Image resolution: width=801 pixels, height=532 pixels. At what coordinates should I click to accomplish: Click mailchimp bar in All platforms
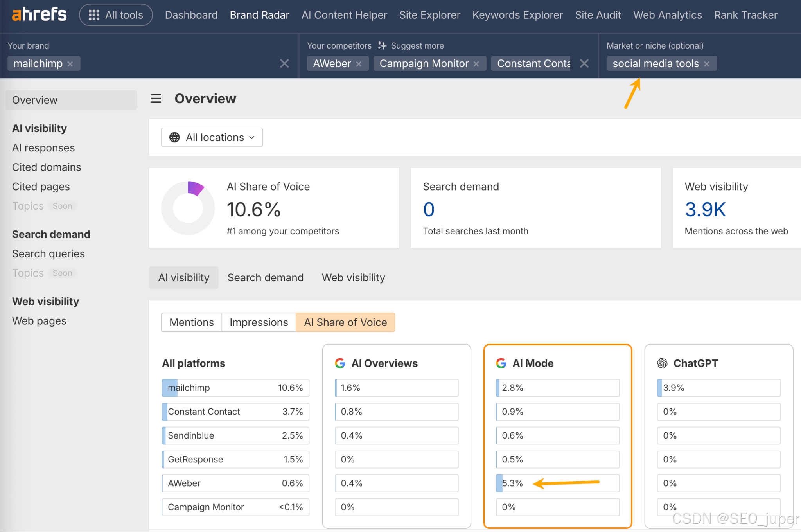click(235, 388)
